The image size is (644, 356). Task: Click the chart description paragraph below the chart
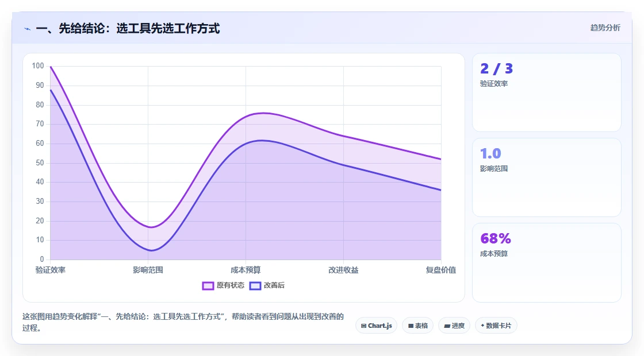point(183,322)
